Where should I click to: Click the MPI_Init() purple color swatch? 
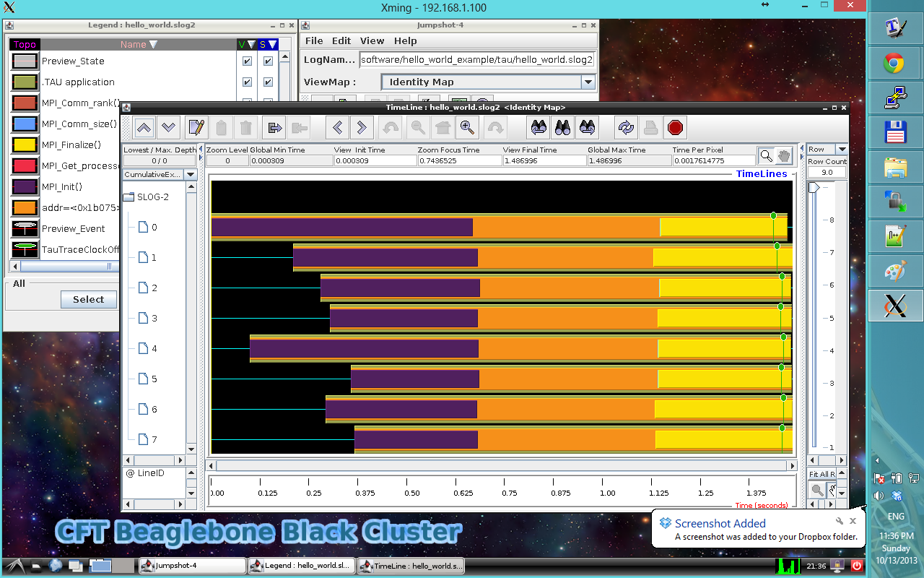[25, 186]
